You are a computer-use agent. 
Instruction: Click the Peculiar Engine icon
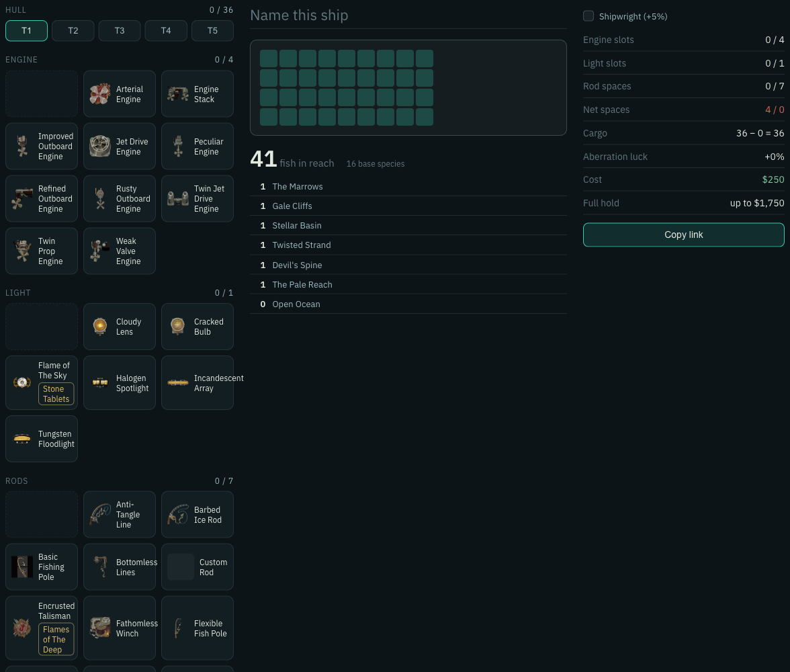coord(178,146)
